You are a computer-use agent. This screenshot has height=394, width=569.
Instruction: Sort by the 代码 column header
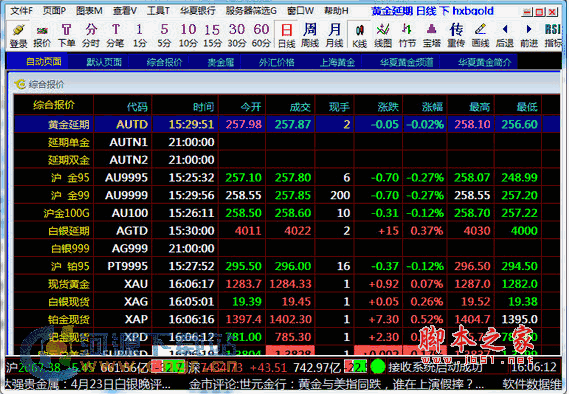pos(137,107)
